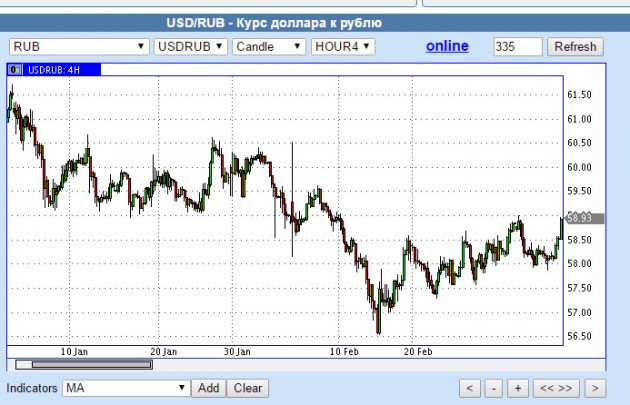This screenshot has width=630, height=405.
Task: Expand the USDRUB pair selector
Action: [x=190, y=46]
